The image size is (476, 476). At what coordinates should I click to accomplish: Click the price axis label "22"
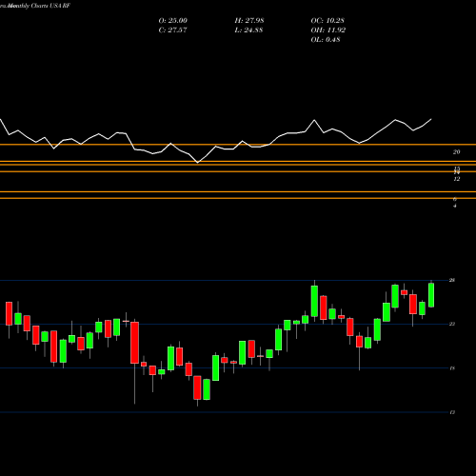point(452,324)
